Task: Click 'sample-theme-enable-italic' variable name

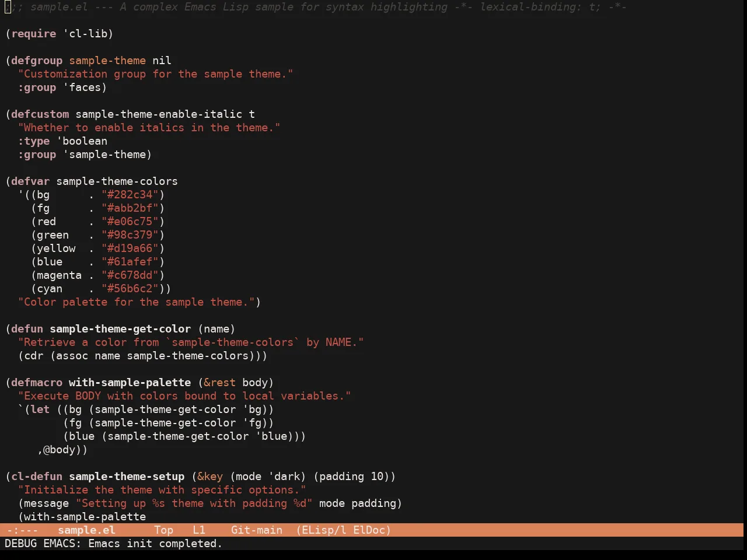Action: 159,114
